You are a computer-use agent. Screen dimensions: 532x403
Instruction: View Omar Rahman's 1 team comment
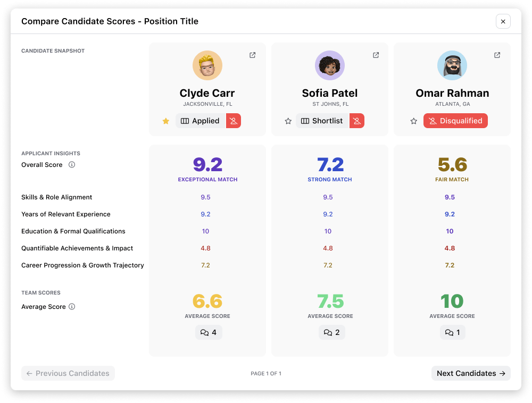[x=452, y=332]
